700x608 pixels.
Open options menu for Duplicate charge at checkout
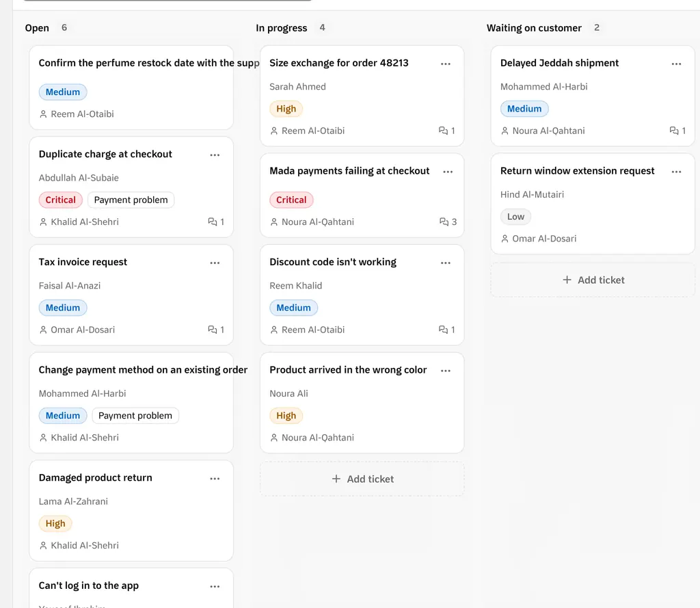pyautogui.click(x=215, y=155)
